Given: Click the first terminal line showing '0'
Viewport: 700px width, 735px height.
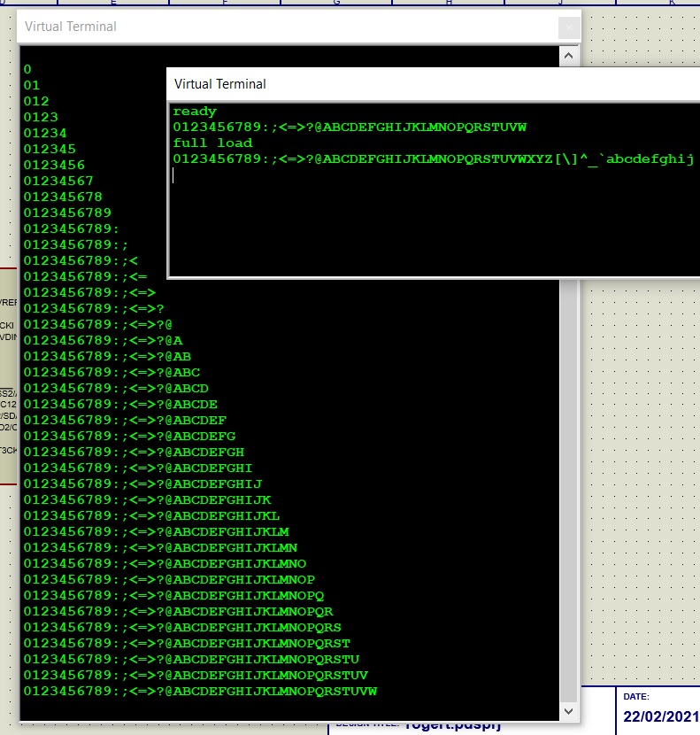Looking at the screenshot, I should coord(27,69).
